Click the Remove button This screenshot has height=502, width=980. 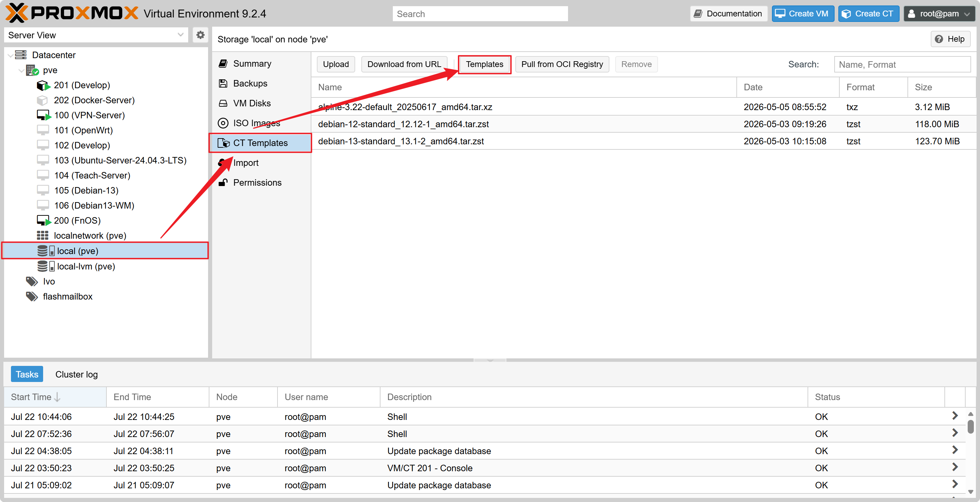pyautogui.click(x=636, y=64)
